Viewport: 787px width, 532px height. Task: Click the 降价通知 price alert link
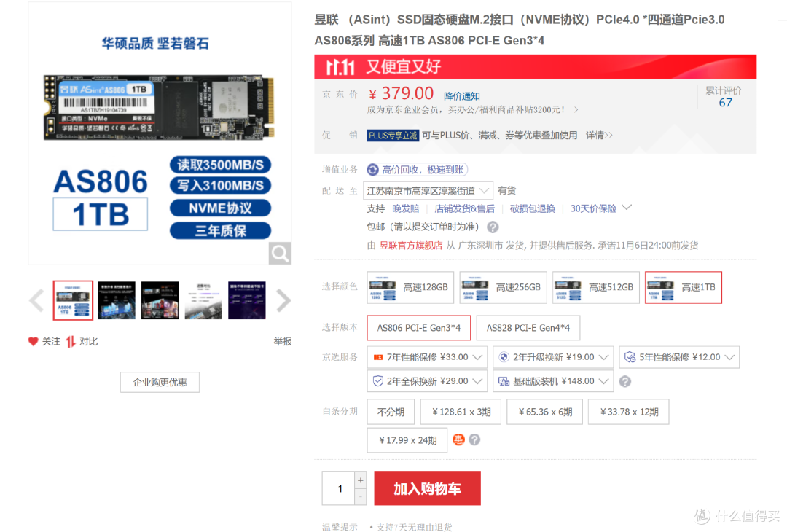click(462, 96)
